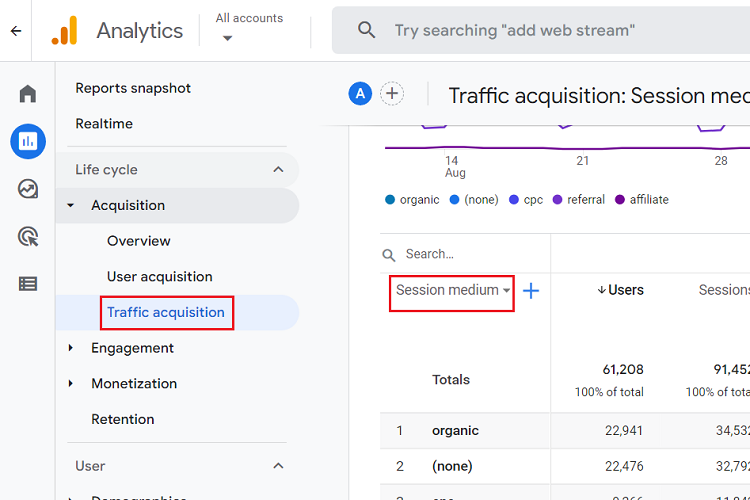Click the 22,941 organic users value
This screenshot has width=750, height=500.
tap(624, 431)
